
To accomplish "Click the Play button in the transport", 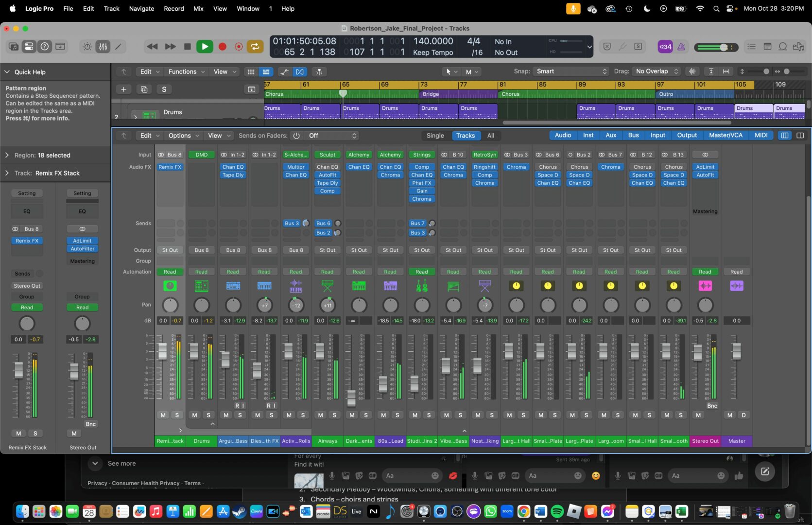I will click(205, 47).
